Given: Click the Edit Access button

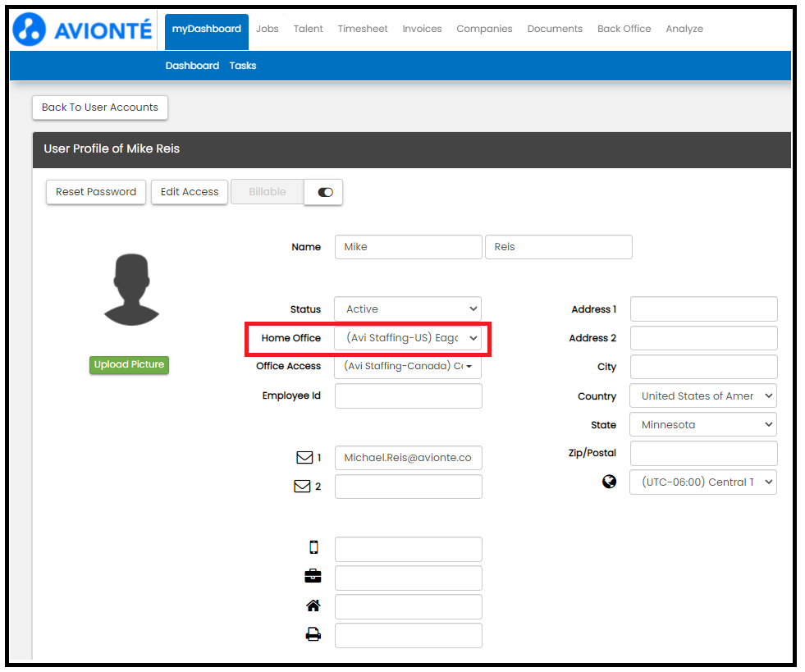Looking at the screenshot, I should pos(190,192).
